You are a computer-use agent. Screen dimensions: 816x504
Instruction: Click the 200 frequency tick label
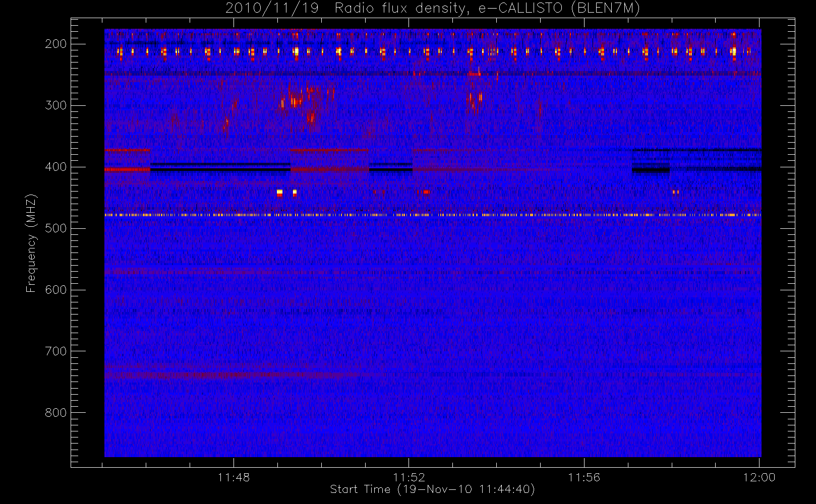click(x=56, y=44)
